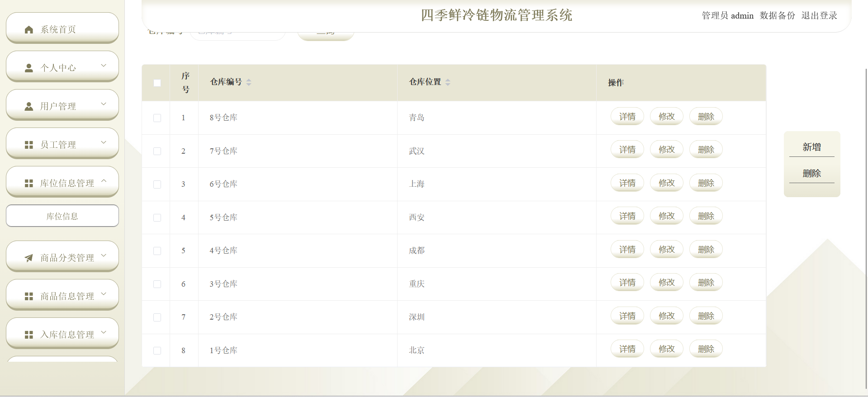Click the paper plane icon beside 商品分类管理

[29, 258]
